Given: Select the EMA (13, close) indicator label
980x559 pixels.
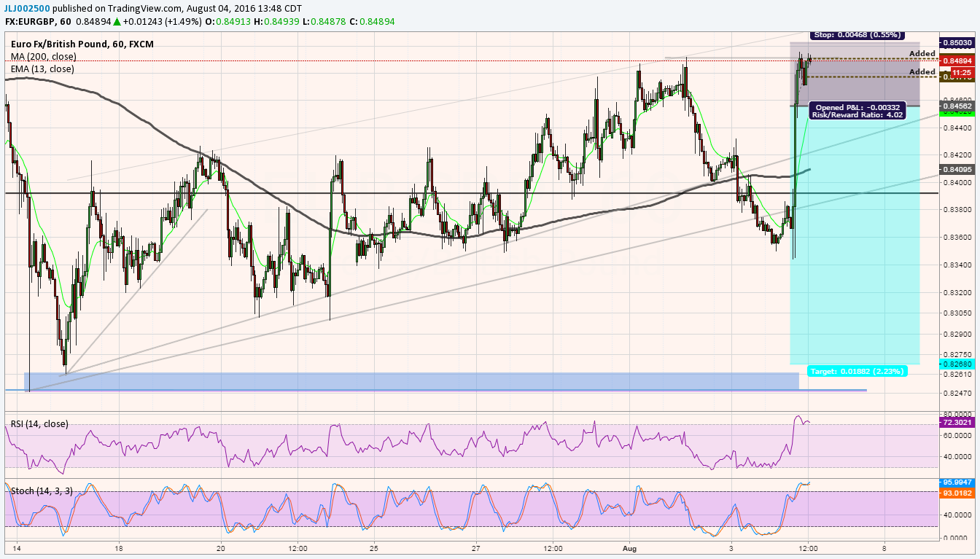Looking at the screenshot, I should [42, 69].
